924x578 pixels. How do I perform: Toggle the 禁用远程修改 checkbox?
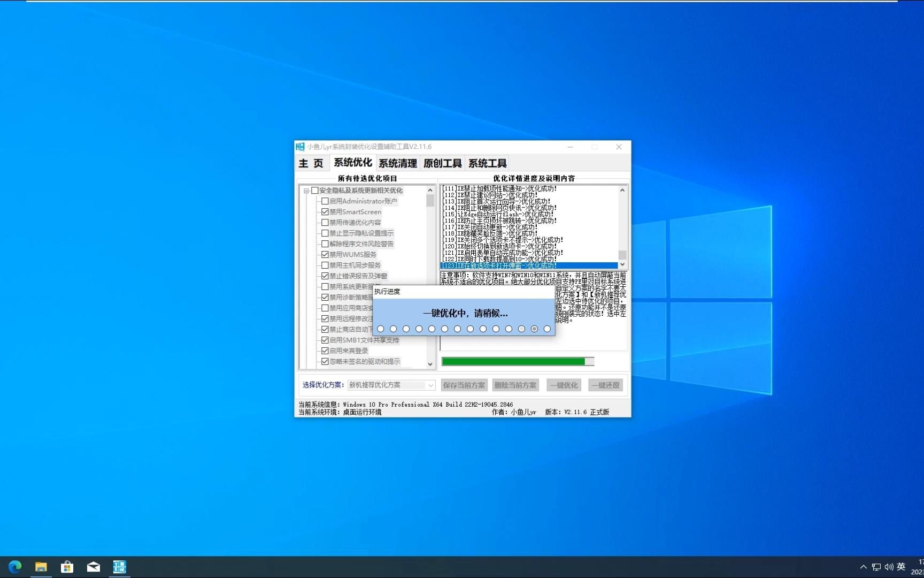[325, 319]
